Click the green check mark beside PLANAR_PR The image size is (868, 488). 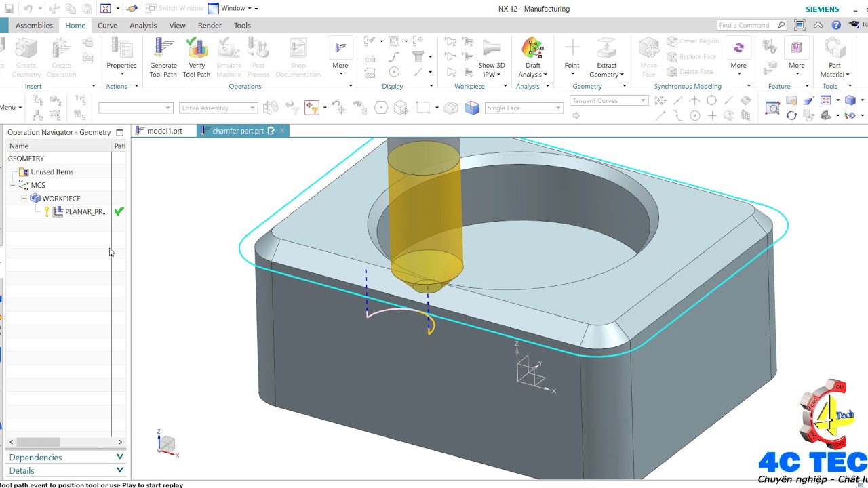click(x=119, y=211)
